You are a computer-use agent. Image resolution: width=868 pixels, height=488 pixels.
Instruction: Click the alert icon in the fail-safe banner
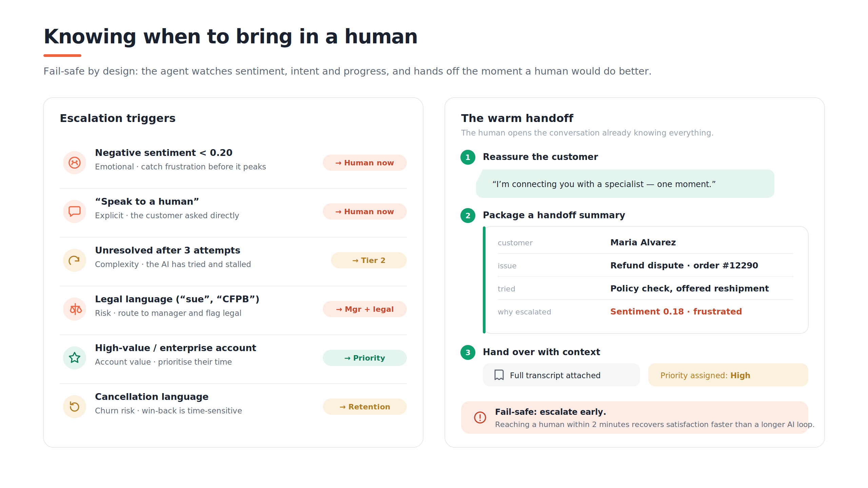click(480, 418)
